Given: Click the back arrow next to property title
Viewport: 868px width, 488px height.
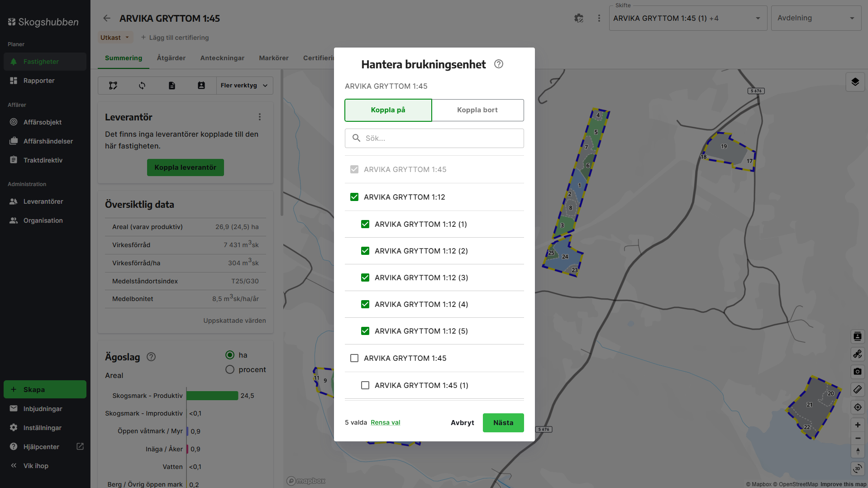Looking at the screenshot, I should [x=107, y=19].
